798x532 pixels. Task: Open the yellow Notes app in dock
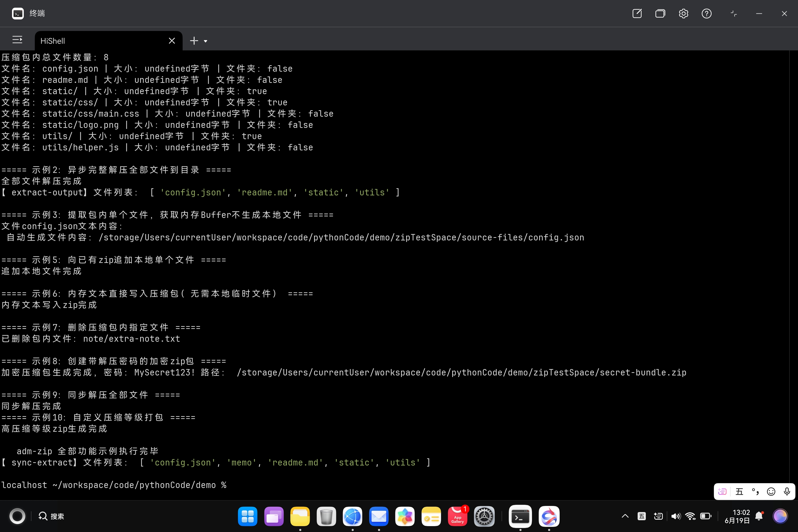pos(431,516)
